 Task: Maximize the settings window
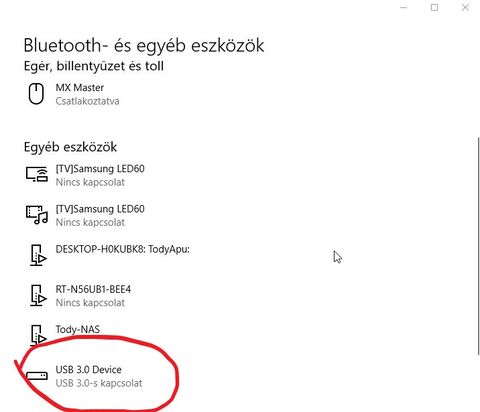434,7
